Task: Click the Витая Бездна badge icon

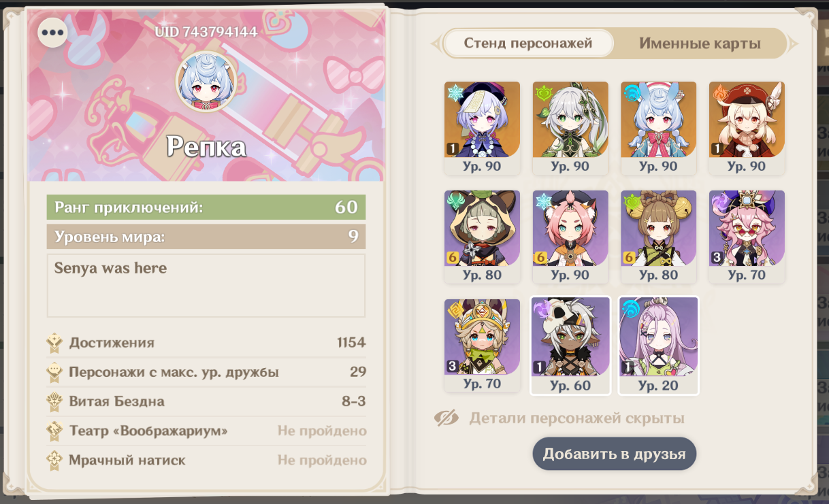Action: pos(55,402)
